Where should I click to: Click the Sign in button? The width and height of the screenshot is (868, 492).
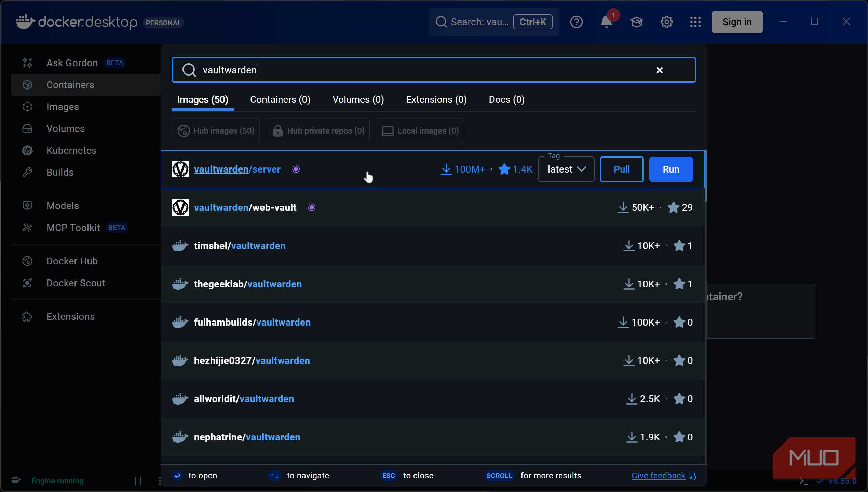tap(737, 22)
